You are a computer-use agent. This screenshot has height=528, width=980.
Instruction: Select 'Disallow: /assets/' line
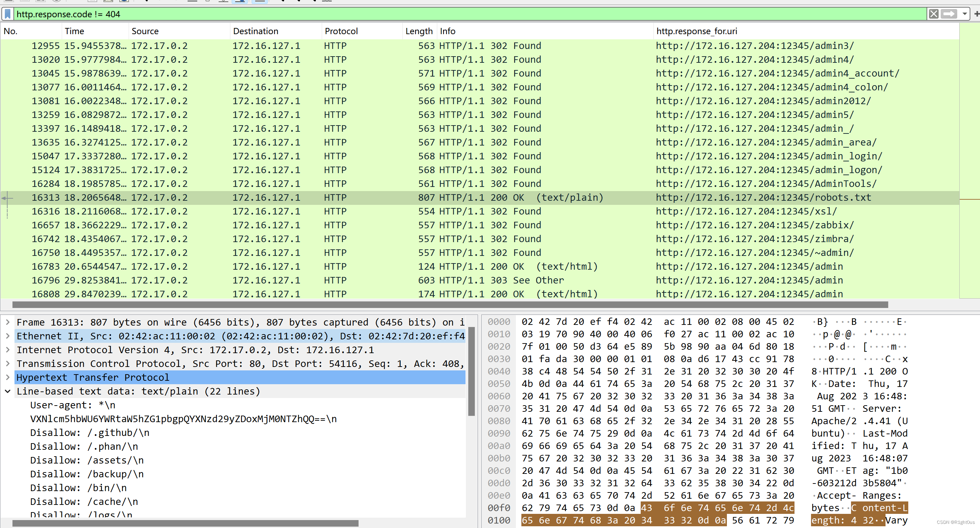coord(87,460)
